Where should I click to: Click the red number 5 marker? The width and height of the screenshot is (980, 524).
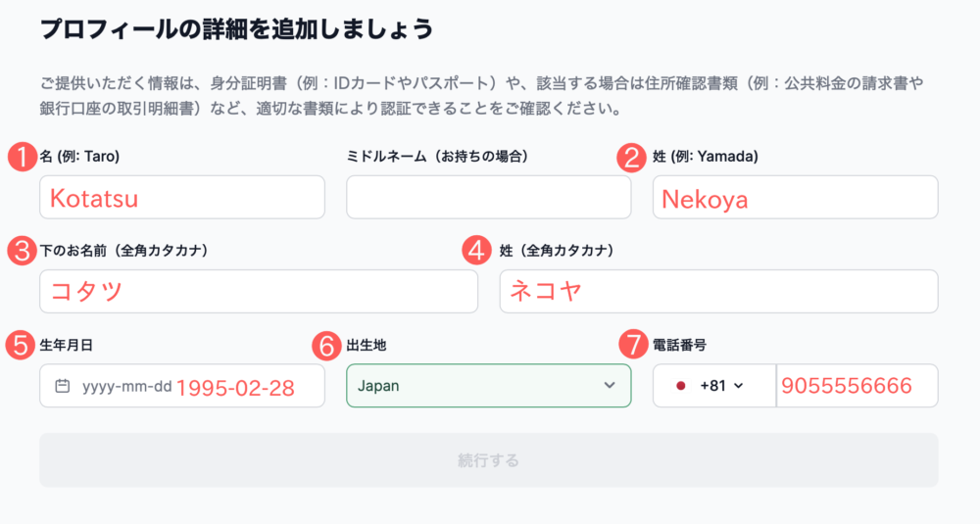pos(20,345)
